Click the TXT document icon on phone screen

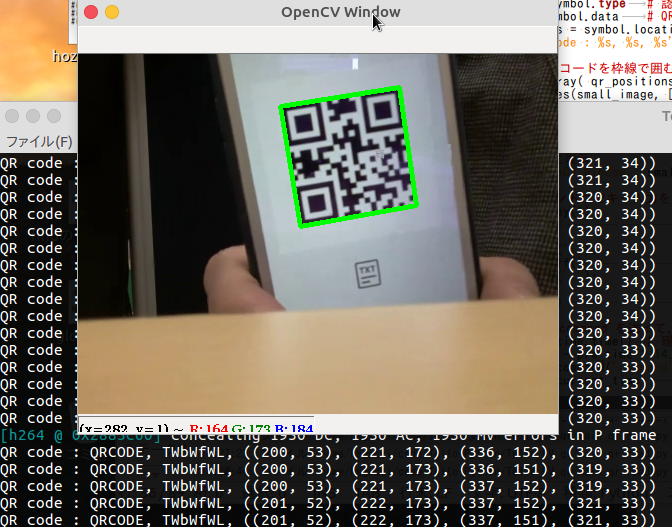tap(368, 273)
